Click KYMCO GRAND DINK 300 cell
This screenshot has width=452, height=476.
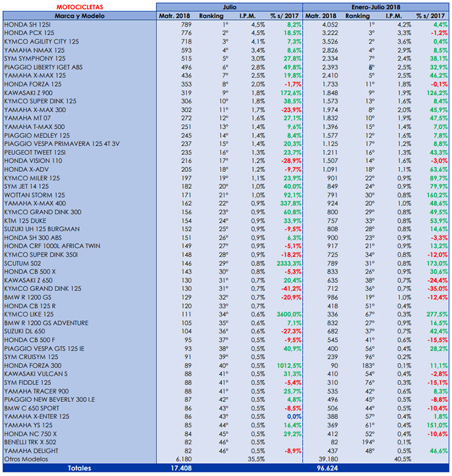point(42,212)
